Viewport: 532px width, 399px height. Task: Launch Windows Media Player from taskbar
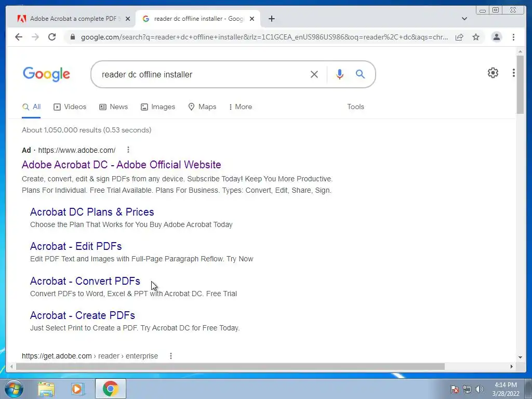coord(77,389)
